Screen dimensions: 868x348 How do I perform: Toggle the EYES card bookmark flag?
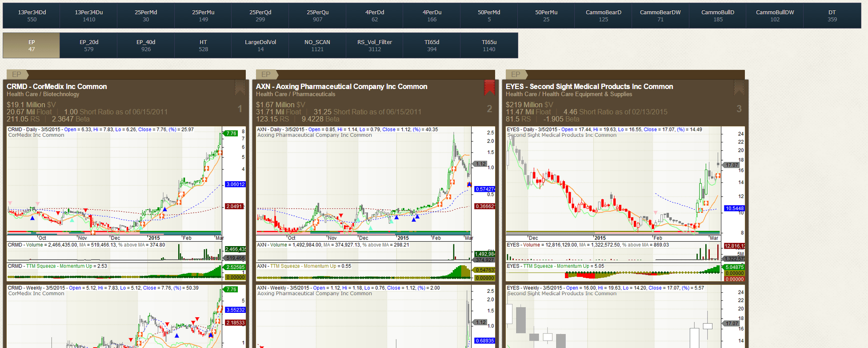pyautogui.click(x=739, y=88)
